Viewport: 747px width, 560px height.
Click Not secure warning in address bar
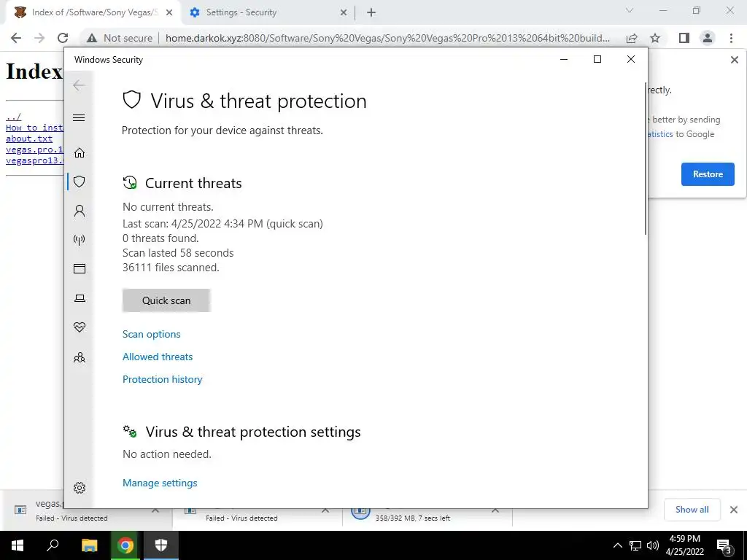(x=120, y=38)
